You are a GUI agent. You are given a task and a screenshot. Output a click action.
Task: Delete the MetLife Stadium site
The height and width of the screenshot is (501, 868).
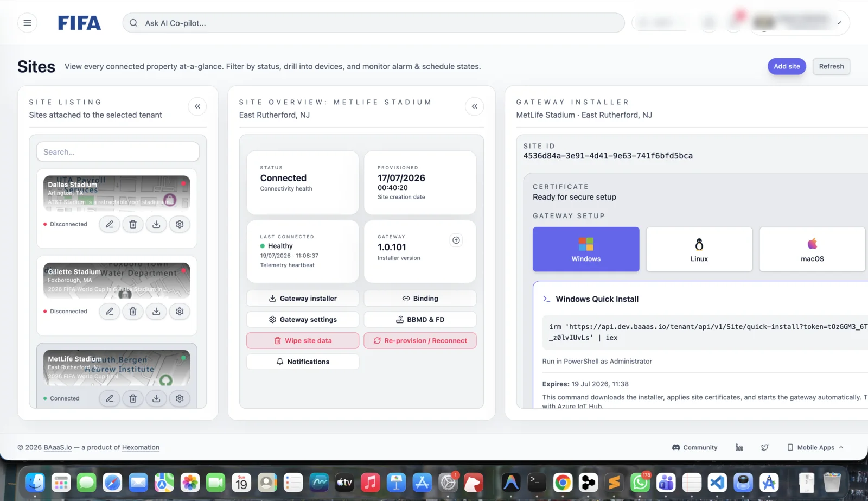[133, 398]
